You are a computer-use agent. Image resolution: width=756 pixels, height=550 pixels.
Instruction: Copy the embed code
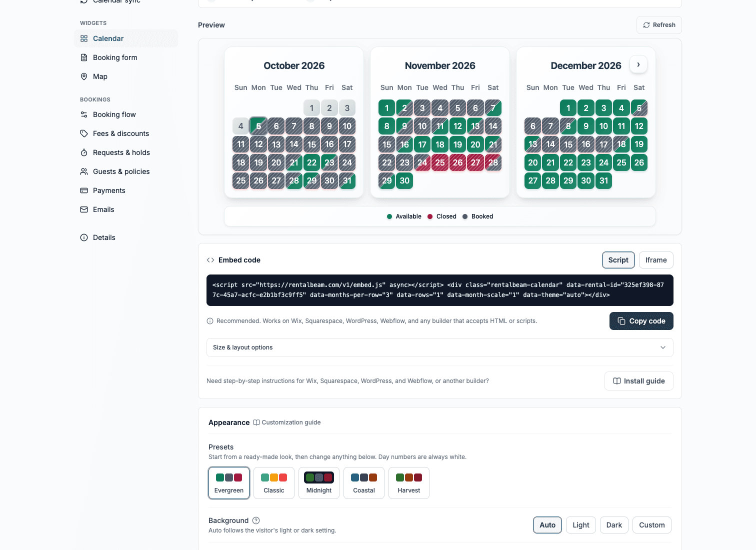coord(641,321)
